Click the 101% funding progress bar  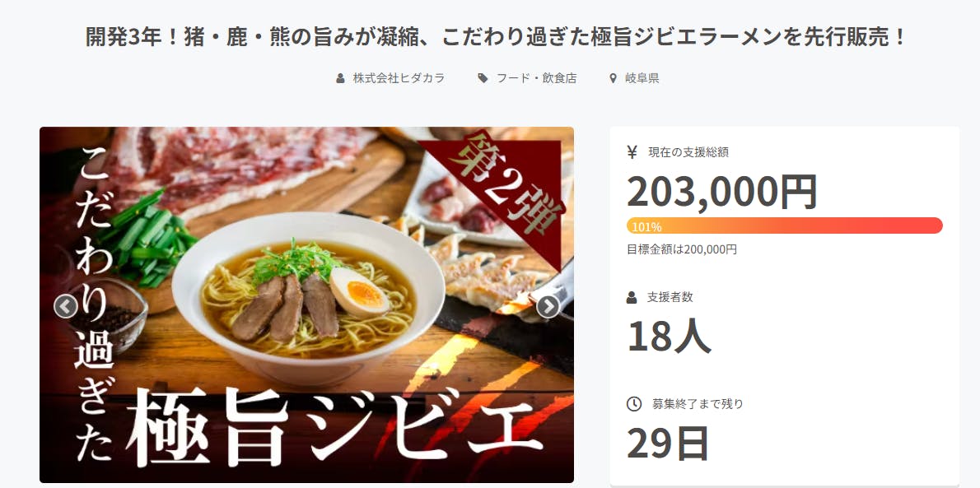784,225
